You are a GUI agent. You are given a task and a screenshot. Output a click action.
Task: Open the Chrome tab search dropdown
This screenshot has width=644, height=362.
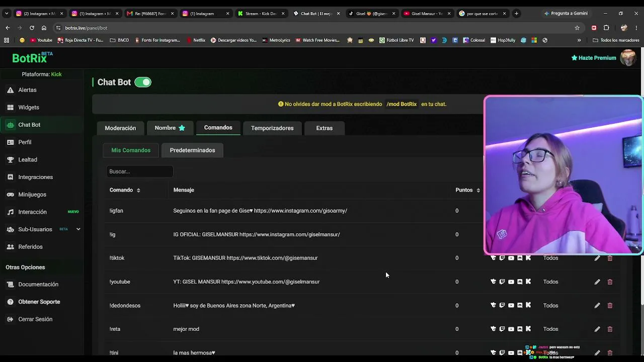coord(7,14)
